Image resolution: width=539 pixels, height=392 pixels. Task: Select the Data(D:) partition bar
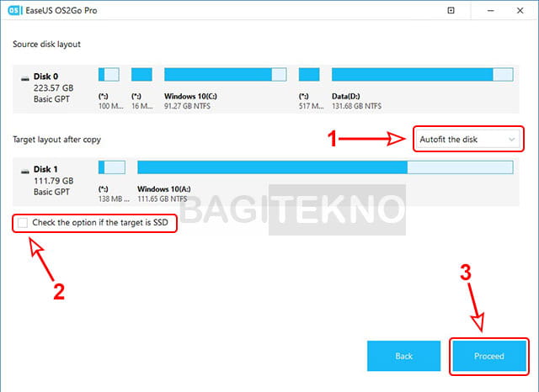click(423, 75)
